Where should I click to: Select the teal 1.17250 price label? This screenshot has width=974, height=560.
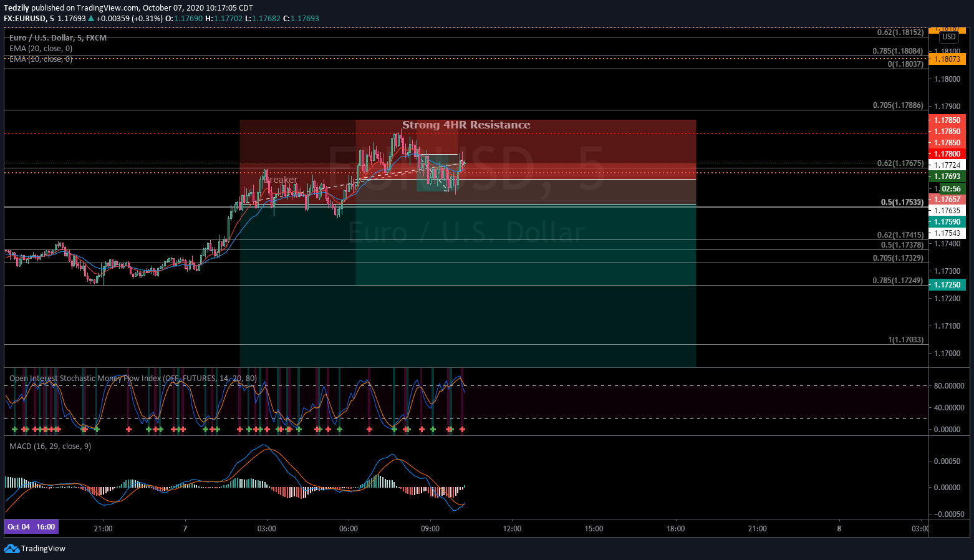point(947,285)
